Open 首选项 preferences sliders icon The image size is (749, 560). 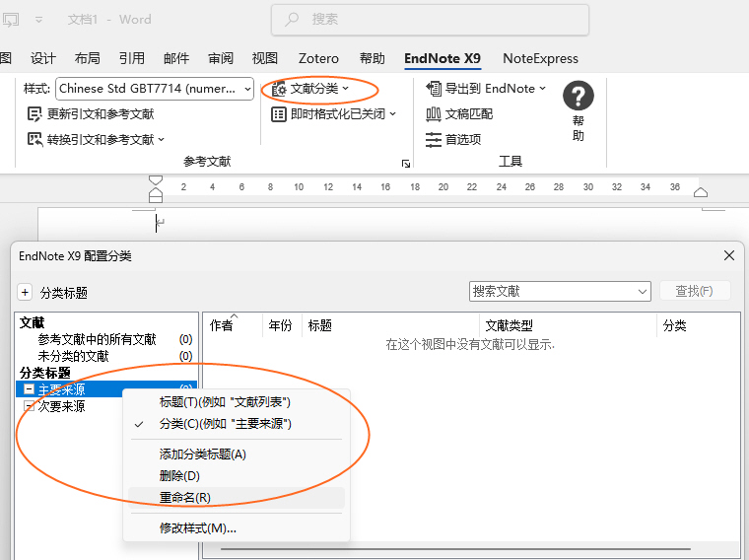(434, 140)
